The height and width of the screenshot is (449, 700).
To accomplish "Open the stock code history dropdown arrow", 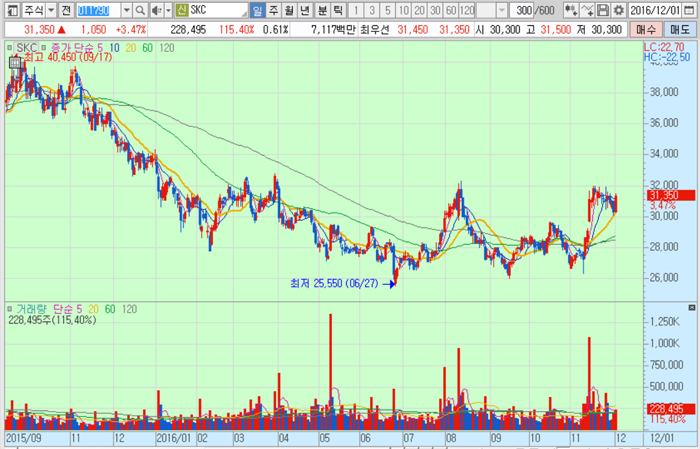I will point(126,9).
